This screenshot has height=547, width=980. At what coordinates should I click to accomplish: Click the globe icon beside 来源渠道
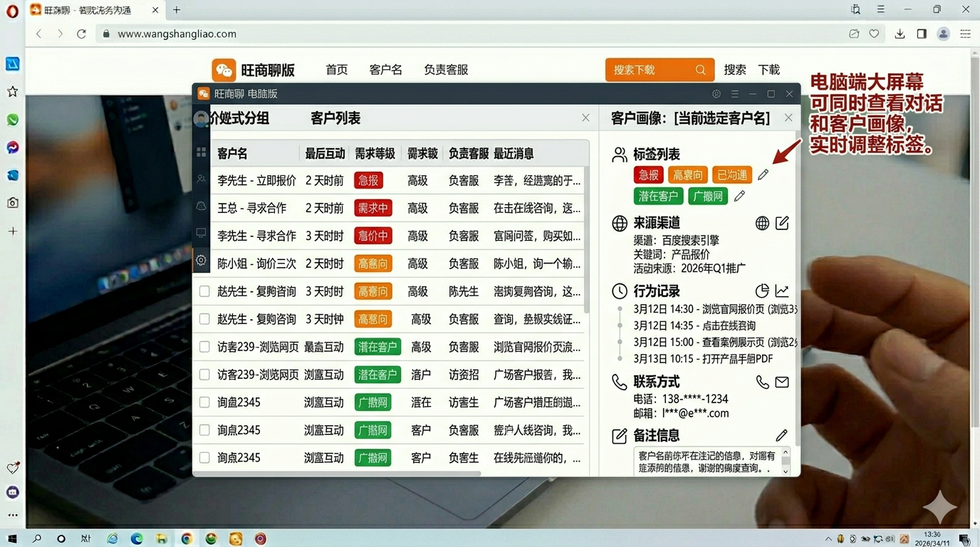763,223
